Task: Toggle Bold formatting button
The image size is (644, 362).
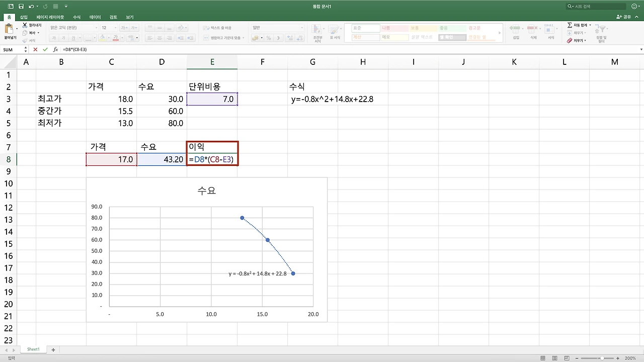Action: point(54,38)
